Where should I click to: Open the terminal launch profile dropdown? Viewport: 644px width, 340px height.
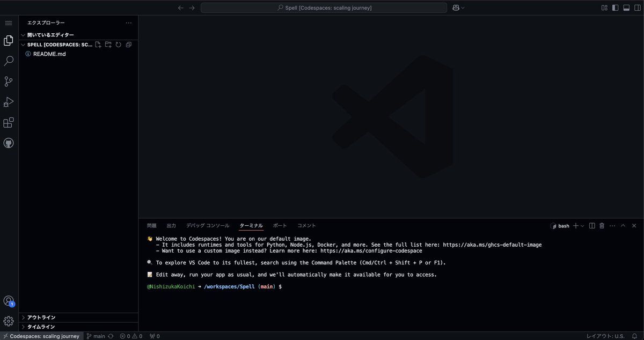[x=582, y=226]
